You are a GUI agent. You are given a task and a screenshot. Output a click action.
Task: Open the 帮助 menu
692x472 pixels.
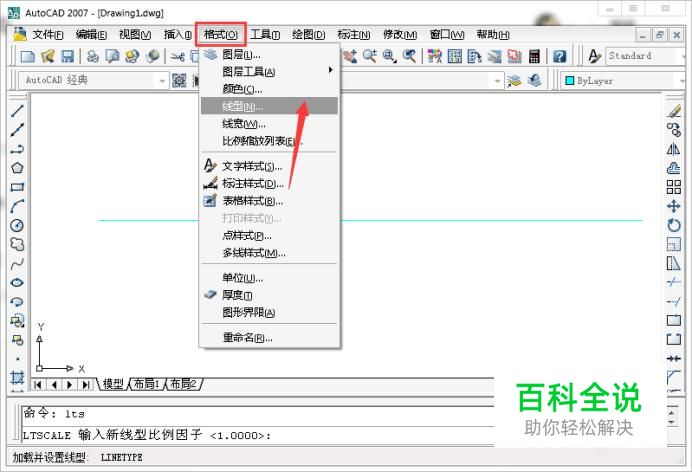coord(493,34)
